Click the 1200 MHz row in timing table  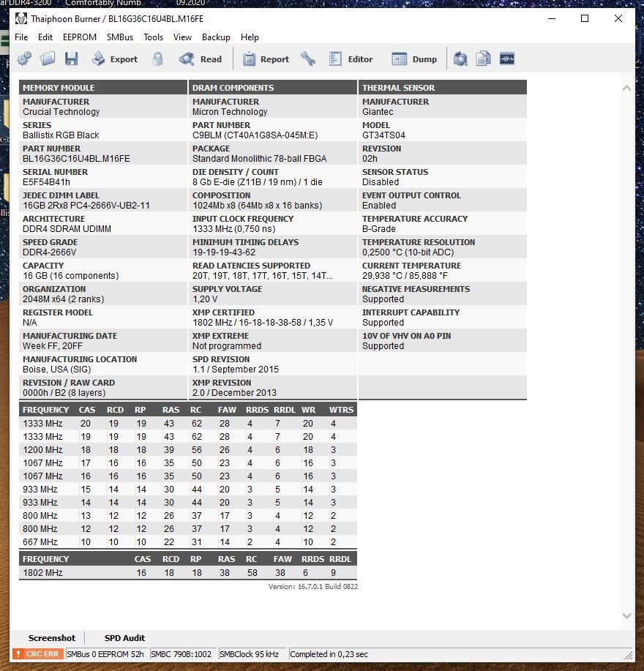188,450
